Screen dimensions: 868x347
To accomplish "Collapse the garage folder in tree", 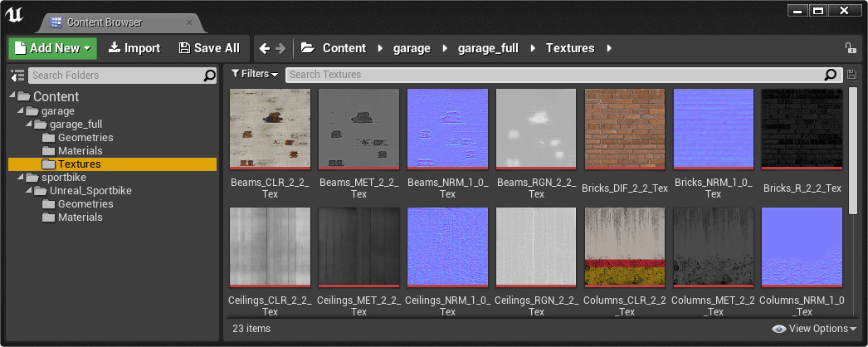I will tap(21, 110).
